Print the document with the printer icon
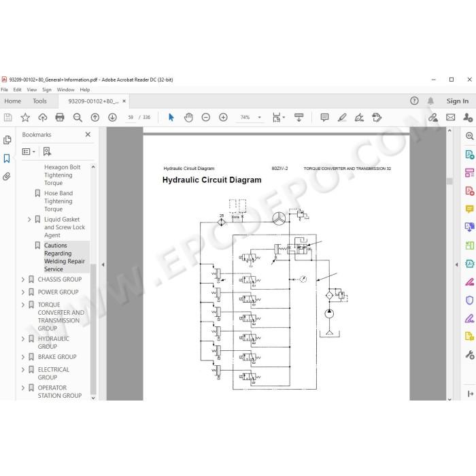This screenshot has width=476, height=476. click(60, 118)
